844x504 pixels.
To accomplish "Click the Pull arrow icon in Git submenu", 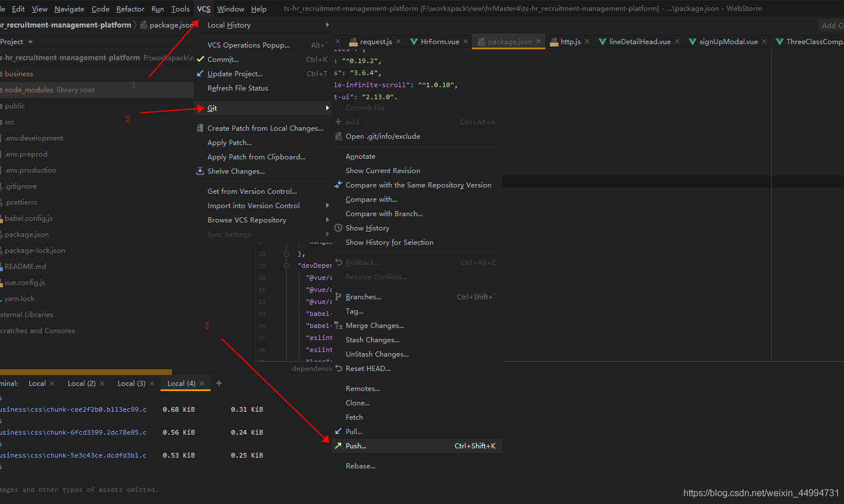I will click(338, 431).
